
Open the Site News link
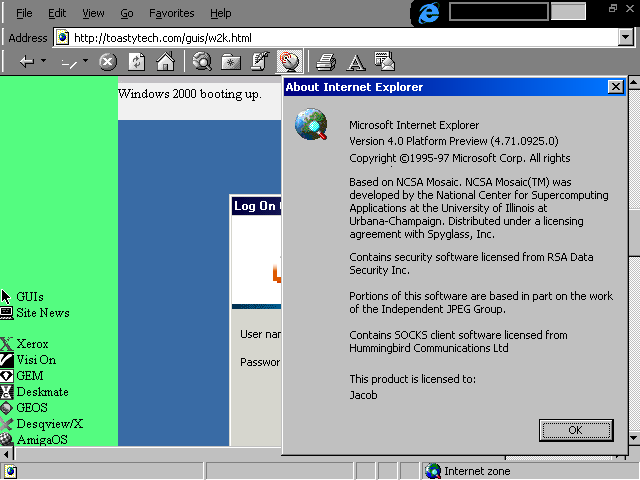click(x=43, y=313)
